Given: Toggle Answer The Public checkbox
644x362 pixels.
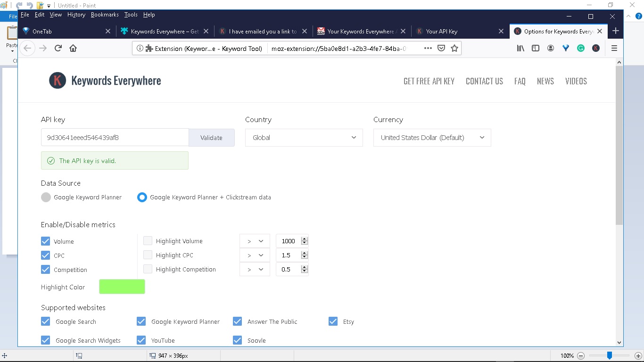Looking at the screenshot, I should (x=237, y=321).
